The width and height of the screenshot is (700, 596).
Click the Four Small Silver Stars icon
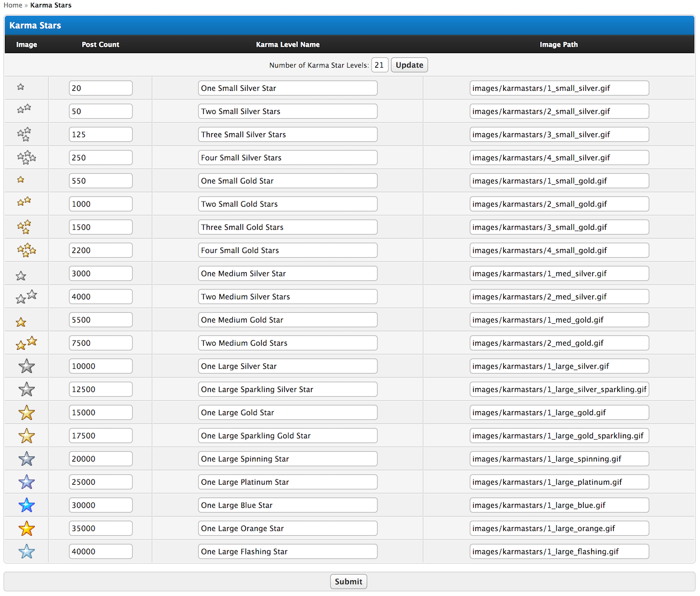[26, 157]
